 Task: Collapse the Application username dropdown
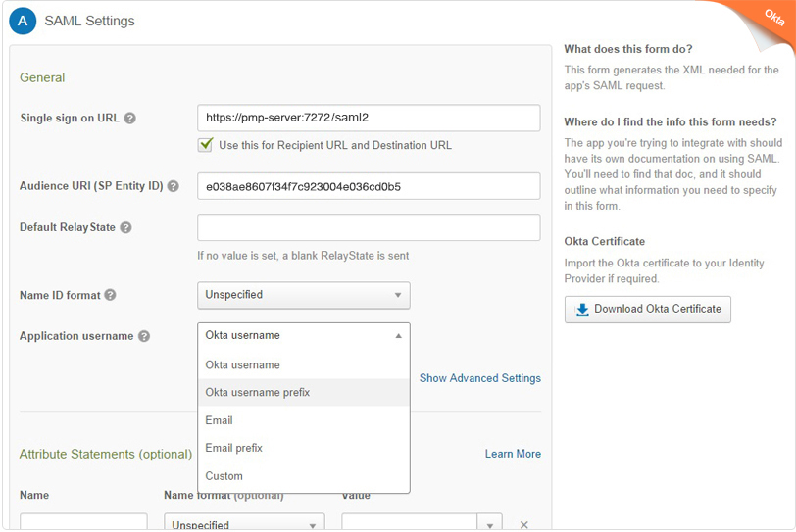tap(304, 336)
